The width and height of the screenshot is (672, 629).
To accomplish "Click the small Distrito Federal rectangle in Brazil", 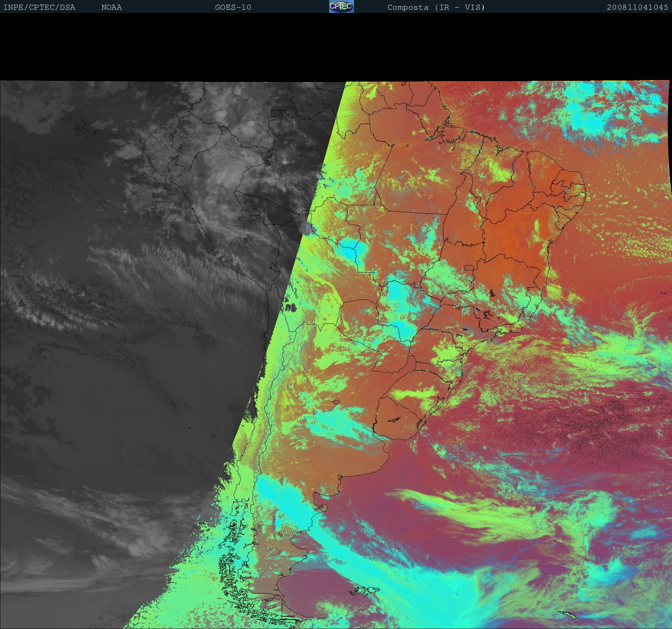I will (x=469, y=267).
